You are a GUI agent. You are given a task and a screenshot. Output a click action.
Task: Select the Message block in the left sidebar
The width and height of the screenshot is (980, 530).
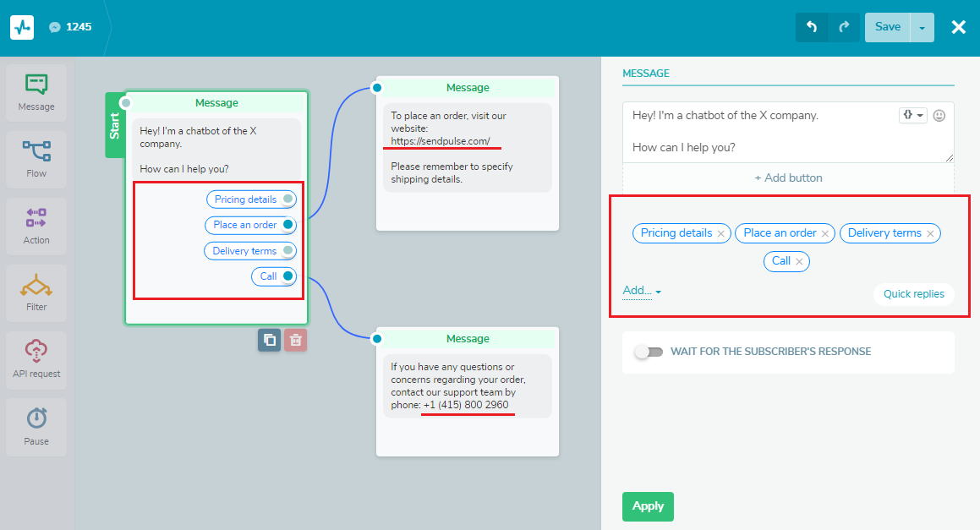36,91
